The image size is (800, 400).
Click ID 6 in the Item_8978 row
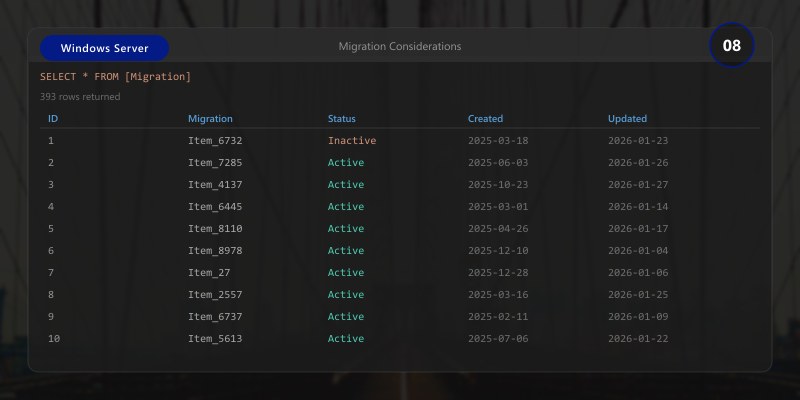point(51,251)
